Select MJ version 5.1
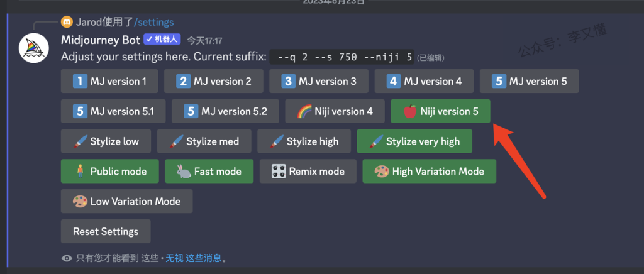Viewport: 644px width, 274px height. pos(113,111)
